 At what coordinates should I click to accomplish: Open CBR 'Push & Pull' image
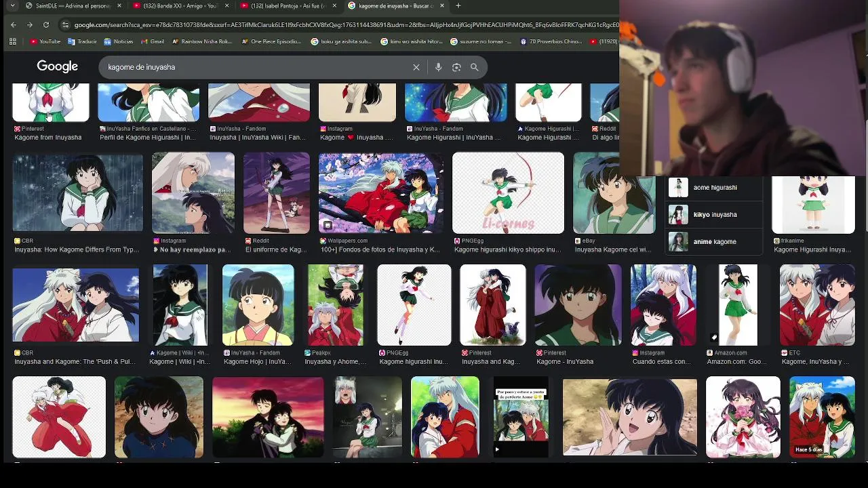point(76,305)
